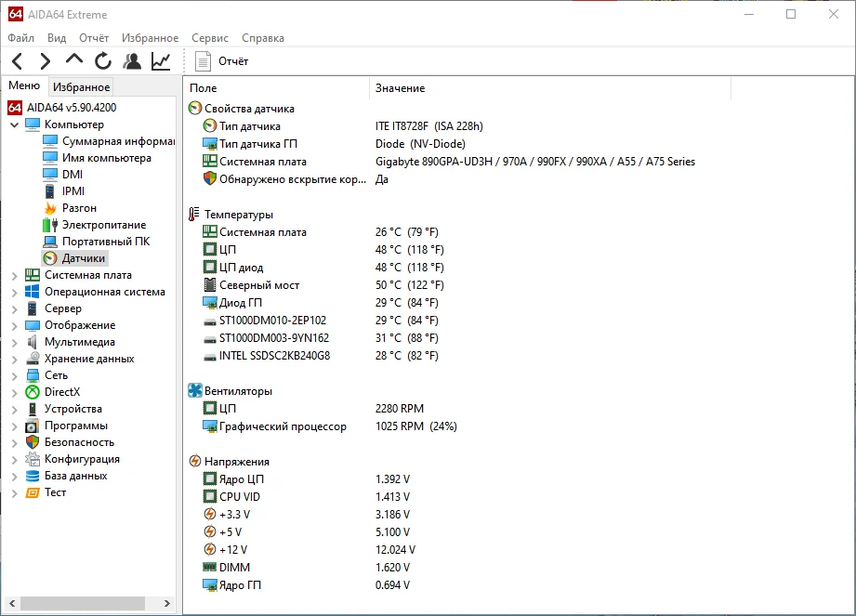Go back with the left arrow toolbar icon
This screenshot has height=616, width=856.
(x=18, y=61)
